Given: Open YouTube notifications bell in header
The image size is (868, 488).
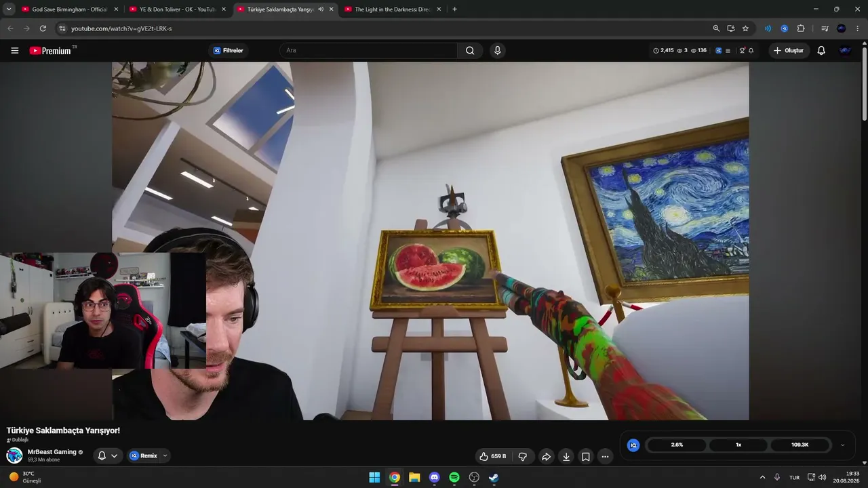Looking at the screenshot, I should tap(821, 51).
